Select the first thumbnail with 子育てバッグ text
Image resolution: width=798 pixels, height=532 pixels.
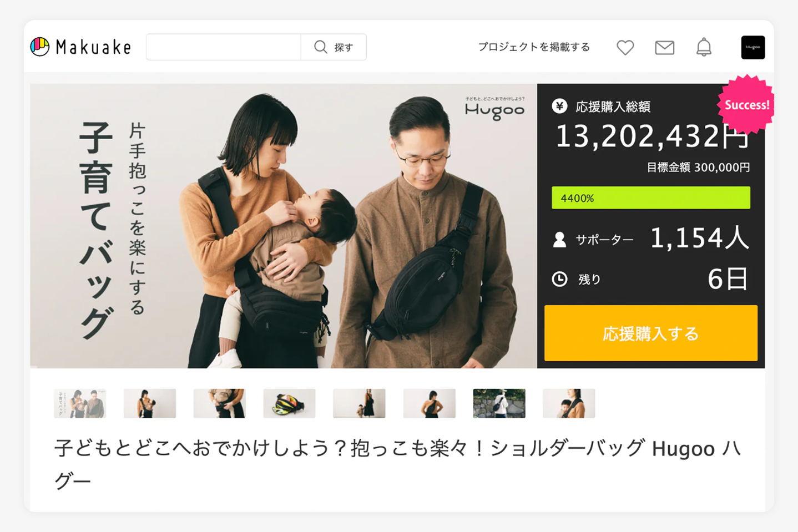[80, 403]
